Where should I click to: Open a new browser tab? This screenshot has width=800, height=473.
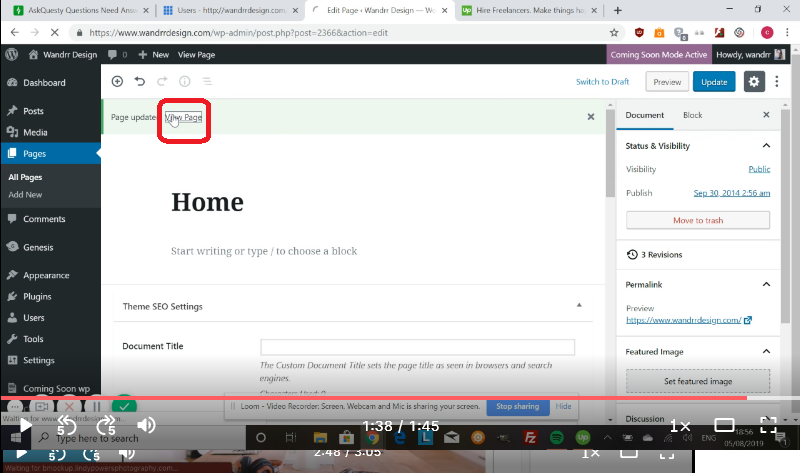pyautogui.click(x=617, y=10)
